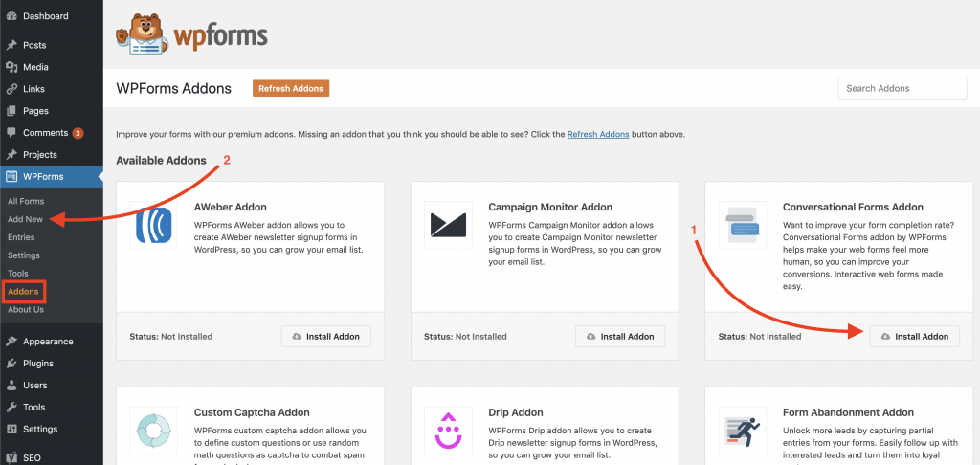Install the Conversational Forms Addon
This screenshot has height=465, width=980.
click(x=915, y=336)
